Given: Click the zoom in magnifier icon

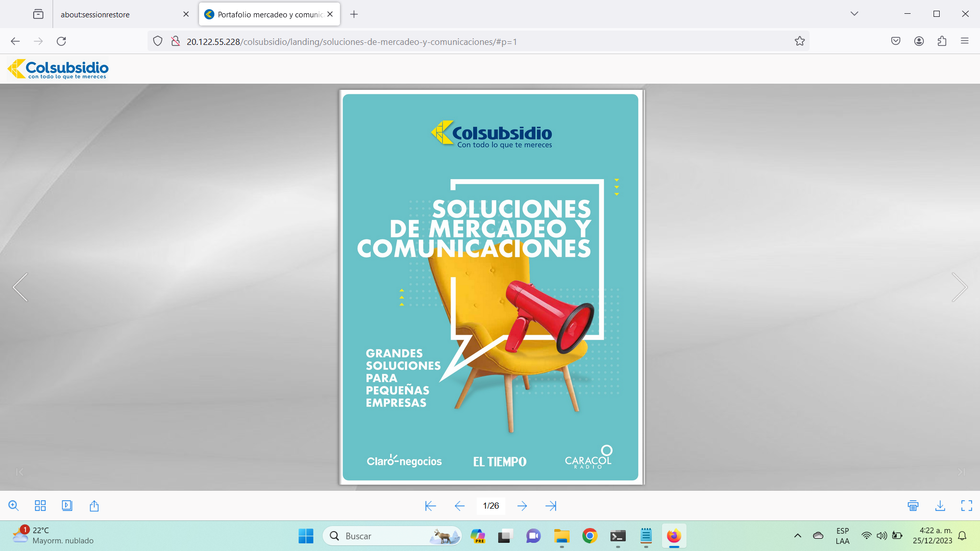Looking at the screenshot, I should coord(14,506).
